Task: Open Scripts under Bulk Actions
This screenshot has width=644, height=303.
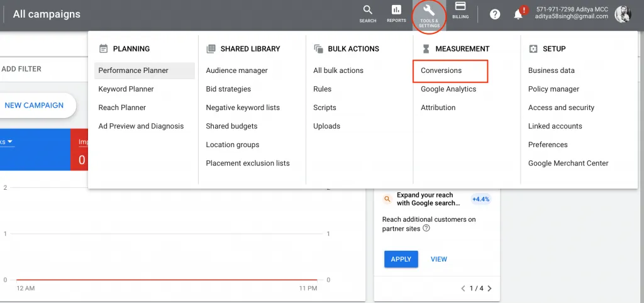Action: point(325,107)
